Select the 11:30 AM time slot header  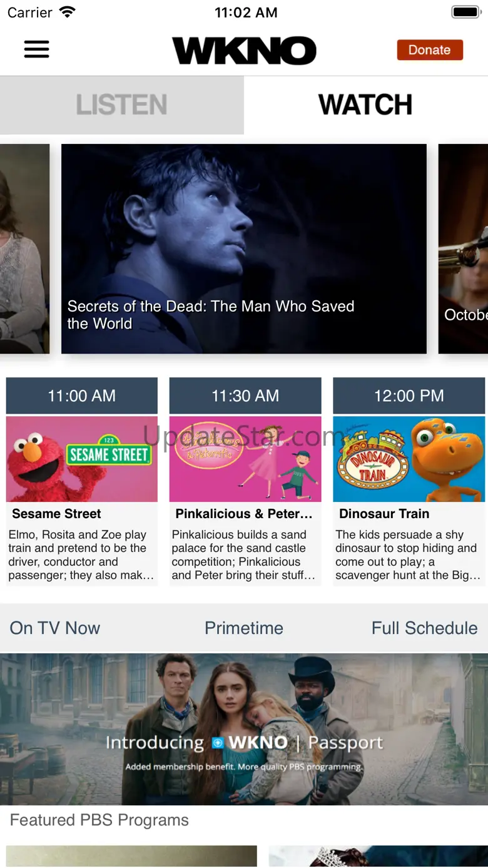[245, 396]
